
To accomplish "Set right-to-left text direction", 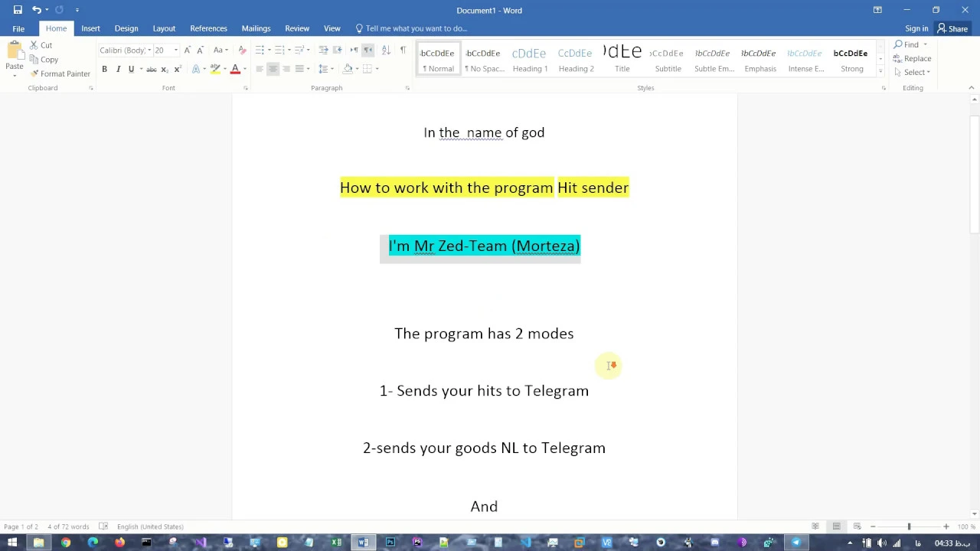I will click(x=368, y=50).
